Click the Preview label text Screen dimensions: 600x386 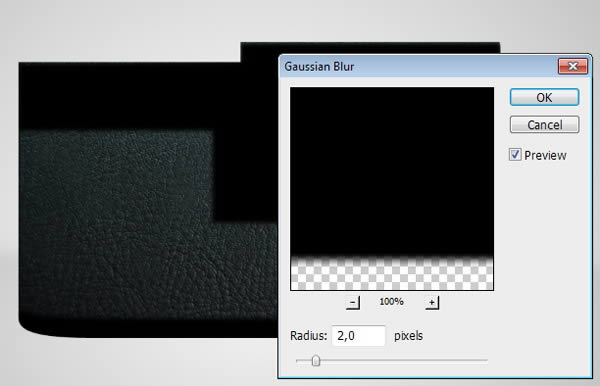(545, 155)
